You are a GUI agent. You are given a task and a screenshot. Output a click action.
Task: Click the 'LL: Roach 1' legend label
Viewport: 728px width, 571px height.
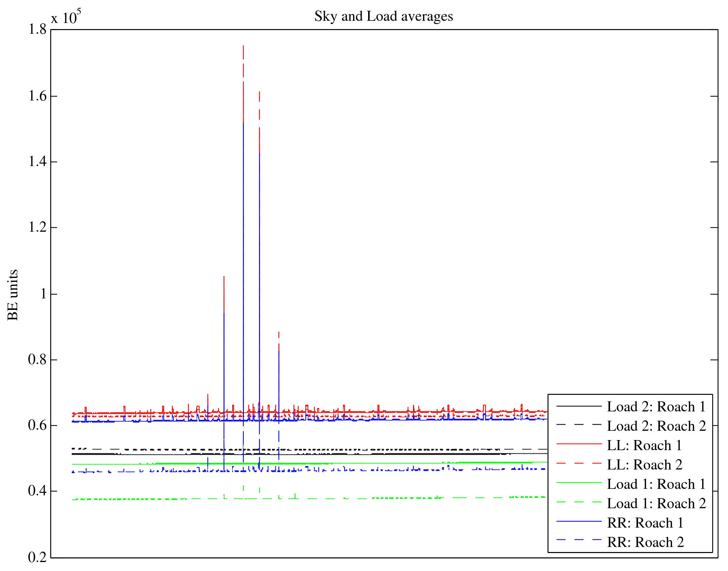click(644, 445)
